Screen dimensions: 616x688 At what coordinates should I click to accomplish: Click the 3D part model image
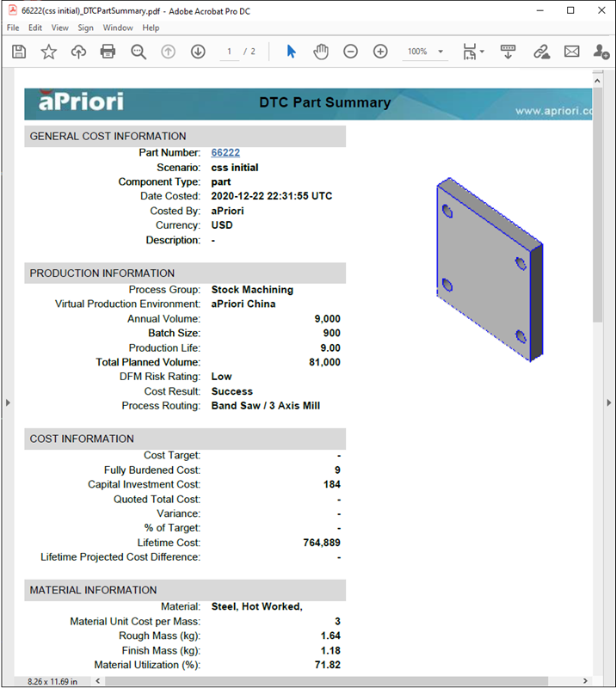[x=490, y=269]
